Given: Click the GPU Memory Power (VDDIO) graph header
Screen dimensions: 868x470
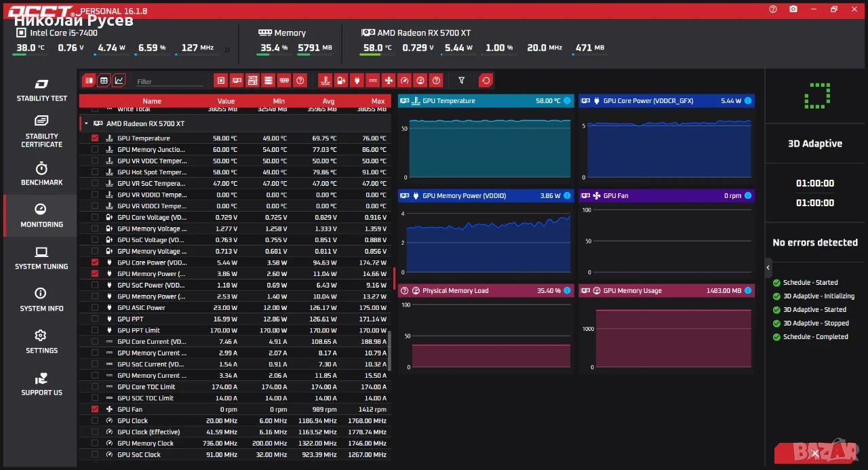Looking at the screenshot, I should [486, 195].
